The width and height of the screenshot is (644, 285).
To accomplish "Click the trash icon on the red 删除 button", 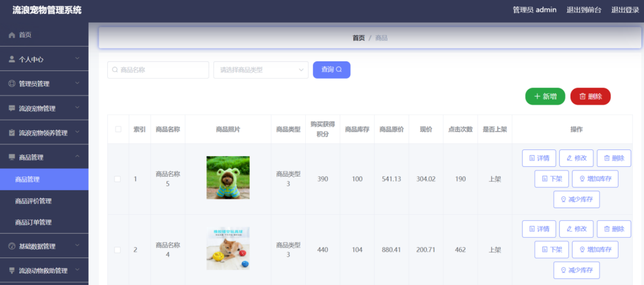I will click(583, 96).
